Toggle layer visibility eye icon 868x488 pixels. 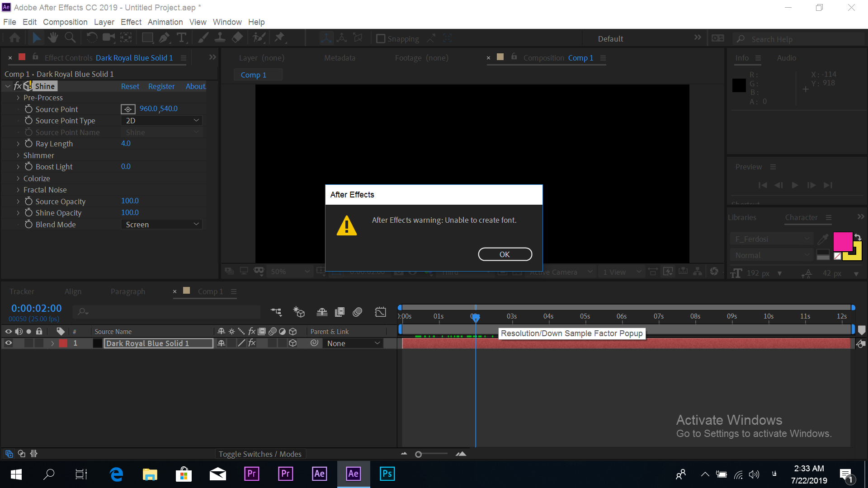click(8, 343)
